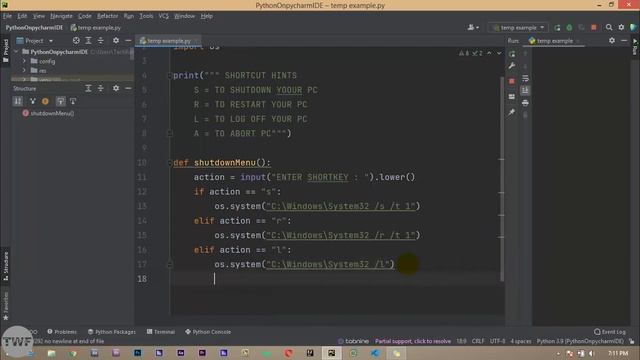
Task: Open the Navigate menu
Action: 61,16
